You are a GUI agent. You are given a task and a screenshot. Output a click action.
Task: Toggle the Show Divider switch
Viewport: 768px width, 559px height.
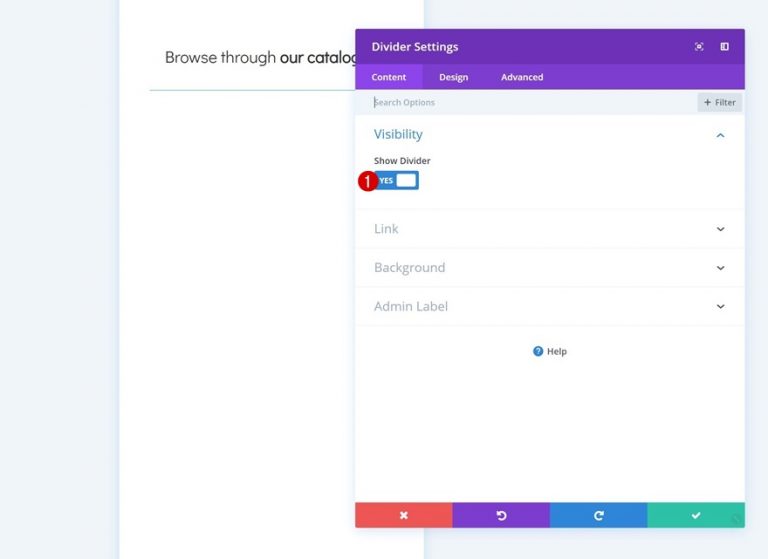396,181
